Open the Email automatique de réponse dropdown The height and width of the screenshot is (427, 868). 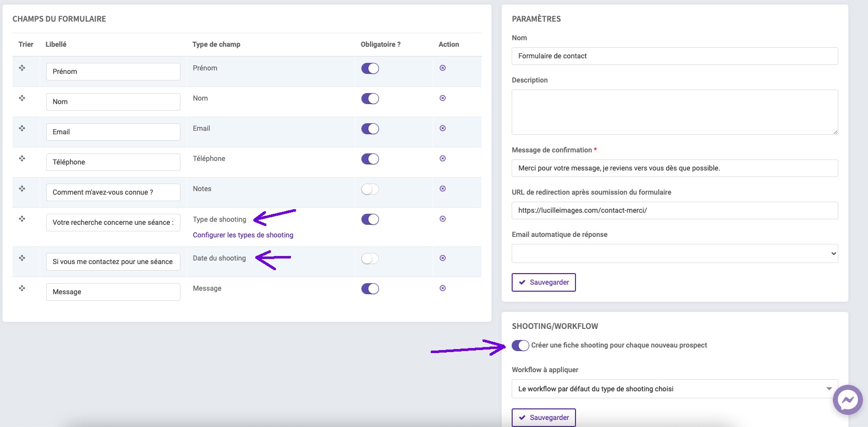coord(674,253)
